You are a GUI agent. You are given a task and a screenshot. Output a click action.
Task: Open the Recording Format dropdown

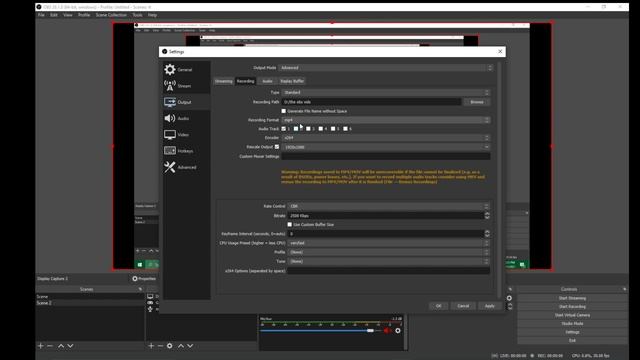386,120
